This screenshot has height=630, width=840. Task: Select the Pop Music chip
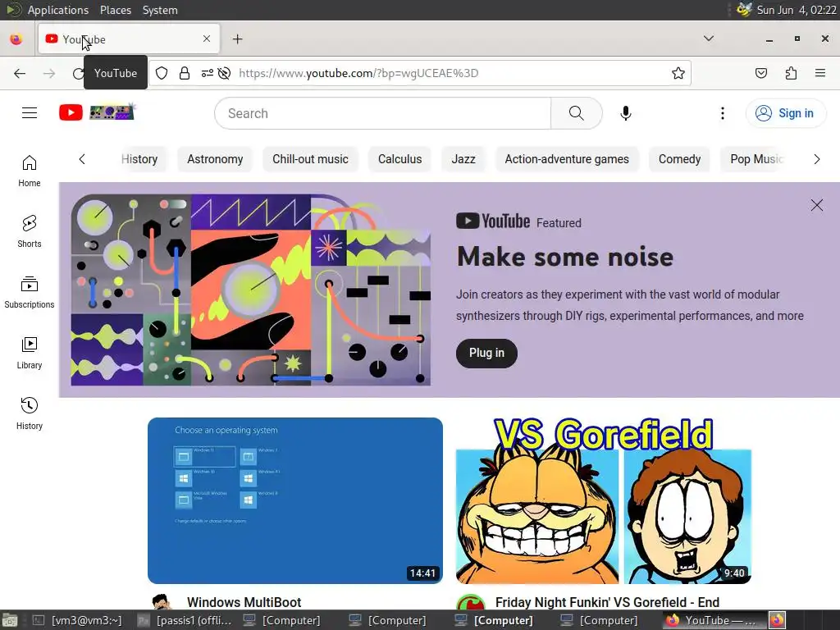tap(756, 159)
